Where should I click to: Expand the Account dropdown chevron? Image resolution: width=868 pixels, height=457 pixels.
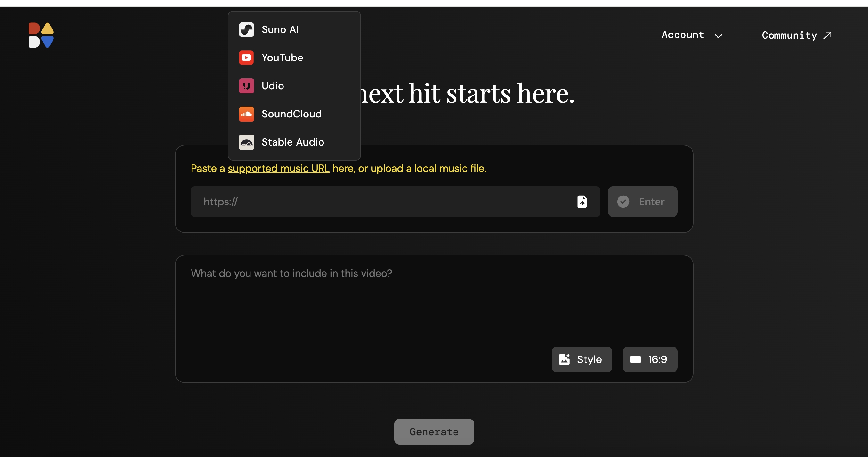(x=718, y=36)
